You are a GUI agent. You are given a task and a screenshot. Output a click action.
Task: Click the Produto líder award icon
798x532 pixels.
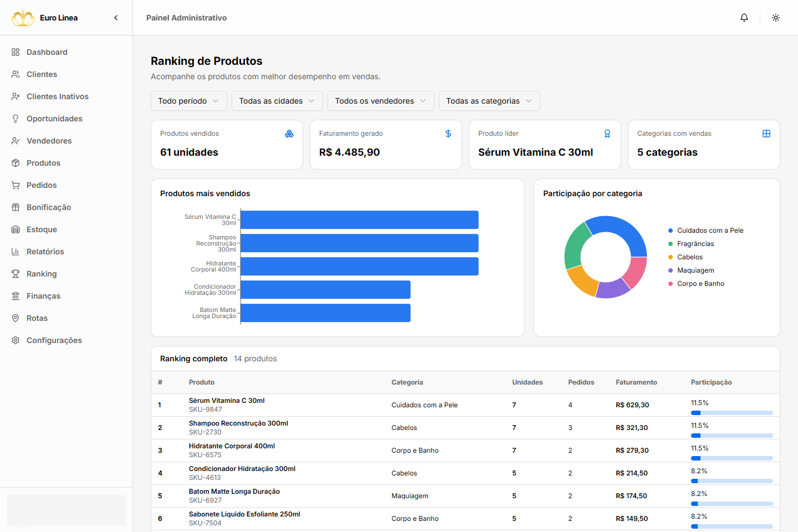tap(607, 134)
